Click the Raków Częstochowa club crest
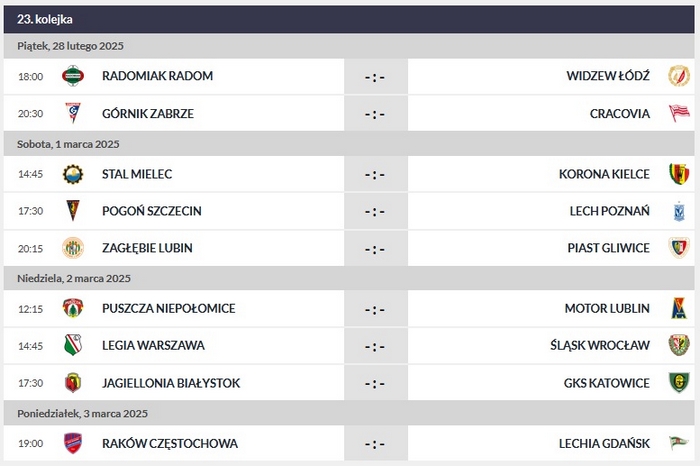700x466 pixels. [73, 443]
